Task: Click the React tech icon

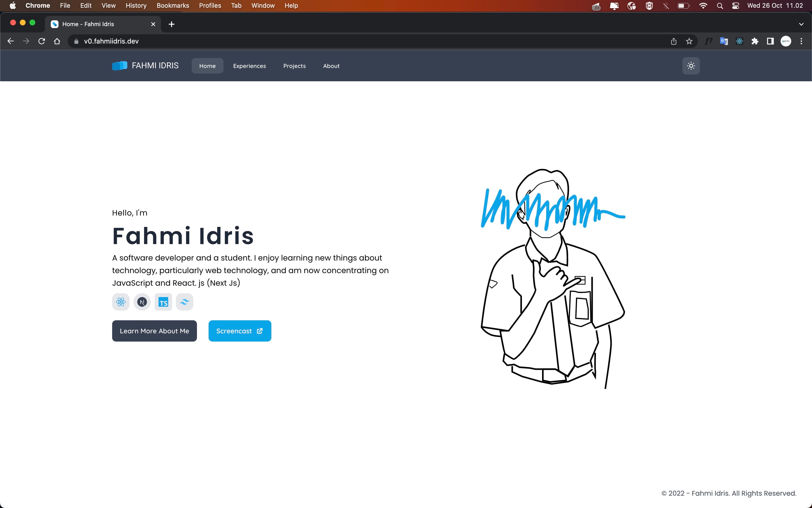Action: tap(121, 302)
